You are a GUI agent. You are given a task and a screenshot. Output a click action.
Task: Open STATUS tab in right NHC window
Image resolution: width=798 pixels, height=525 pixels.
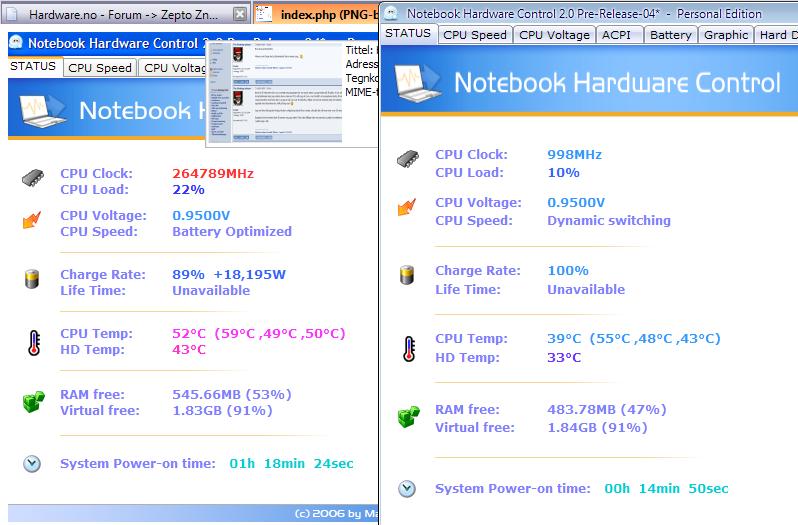click(x=408, y=34)
